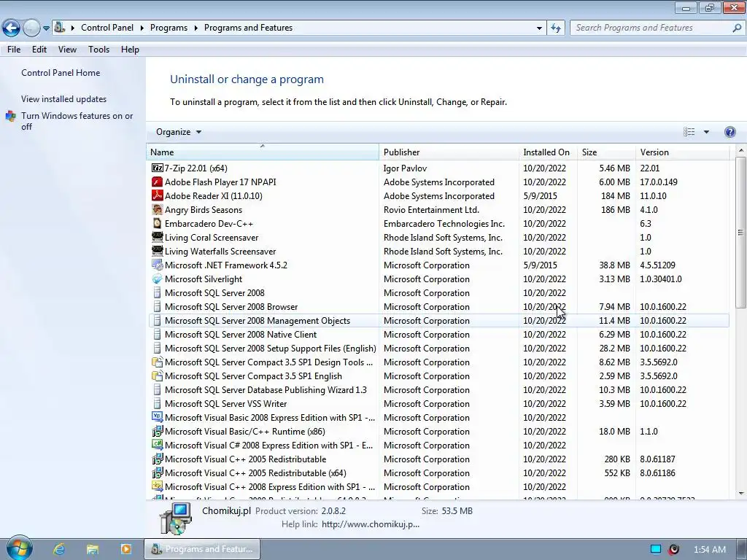Click the Programs and Features taskbar button
Image resolution: width=747 pixels, height=560 pixels.
click(x=202, y=549)
